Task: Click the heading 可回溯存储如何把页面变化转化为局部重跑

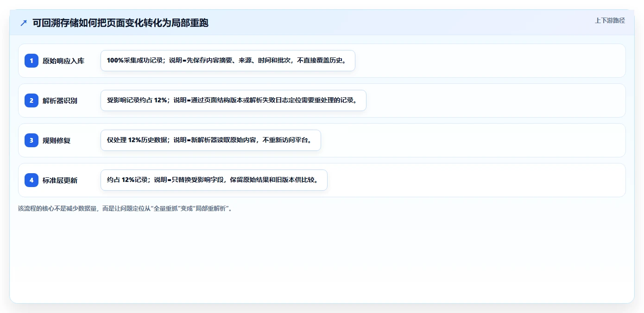Action: (120, 23)
